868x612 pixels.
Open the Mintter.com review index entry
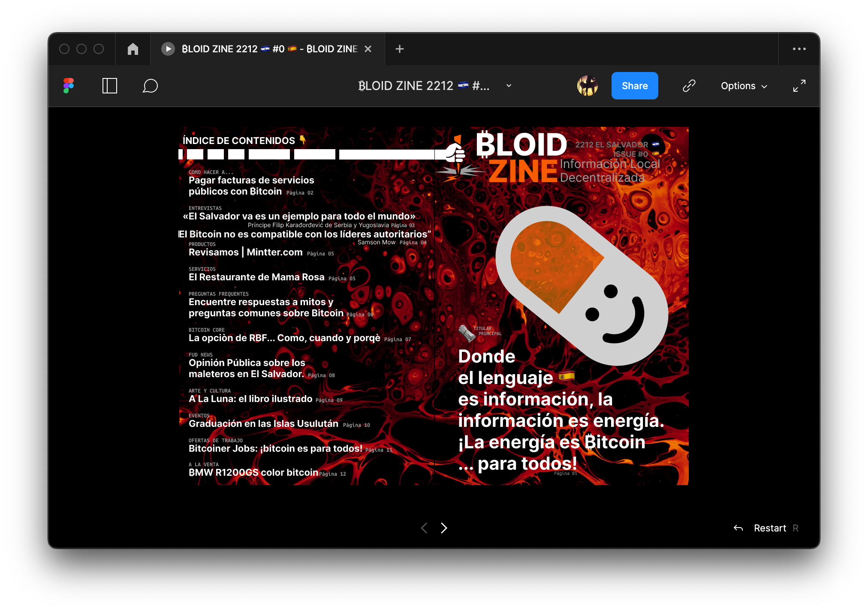[246, 252]
